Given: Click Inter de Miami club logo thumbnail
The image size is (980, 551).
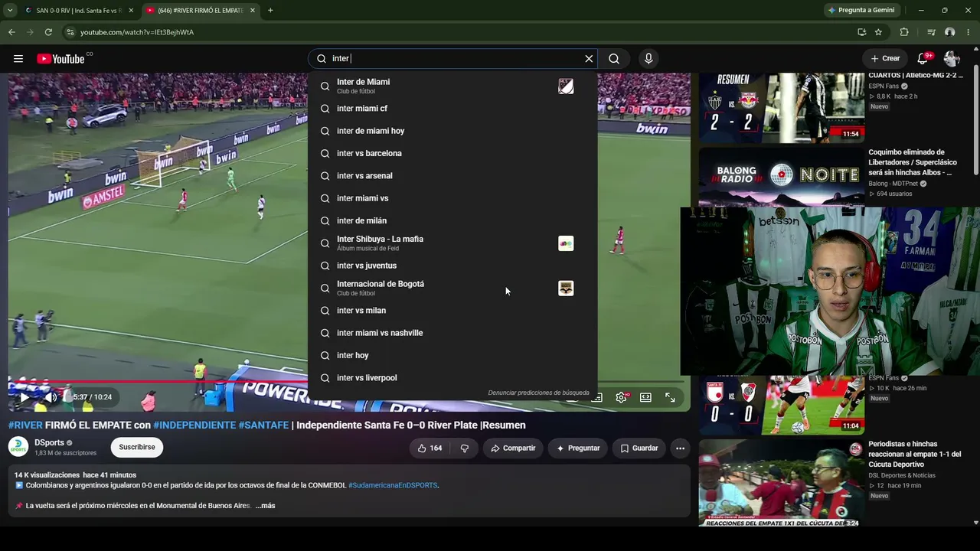Looking at the screenshot, I should coord(566,86).
